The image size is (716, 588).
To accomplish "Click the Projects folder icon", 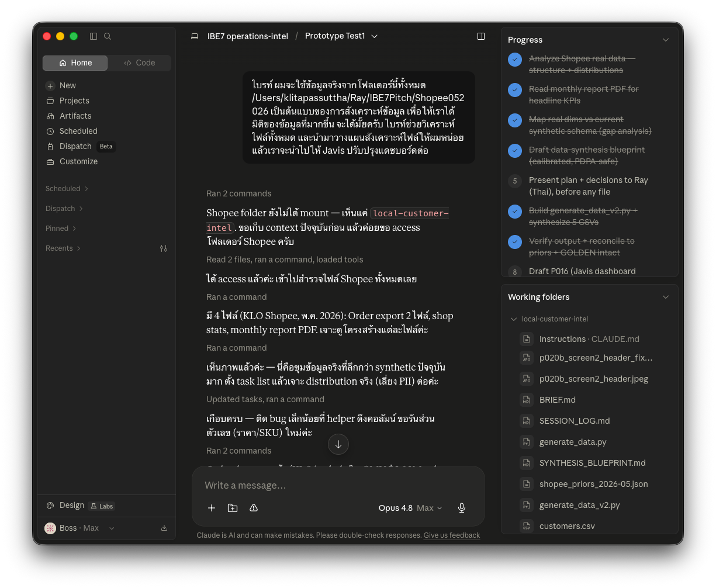I will tap(50, 101).
